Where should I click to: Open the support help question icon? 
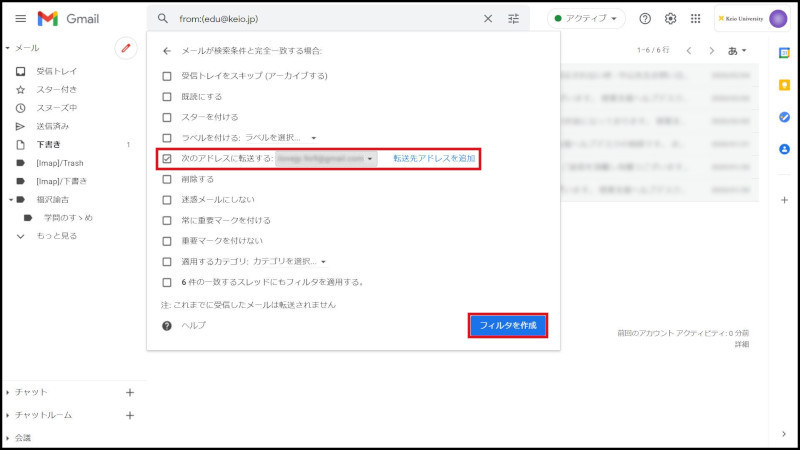coord(645,19)
